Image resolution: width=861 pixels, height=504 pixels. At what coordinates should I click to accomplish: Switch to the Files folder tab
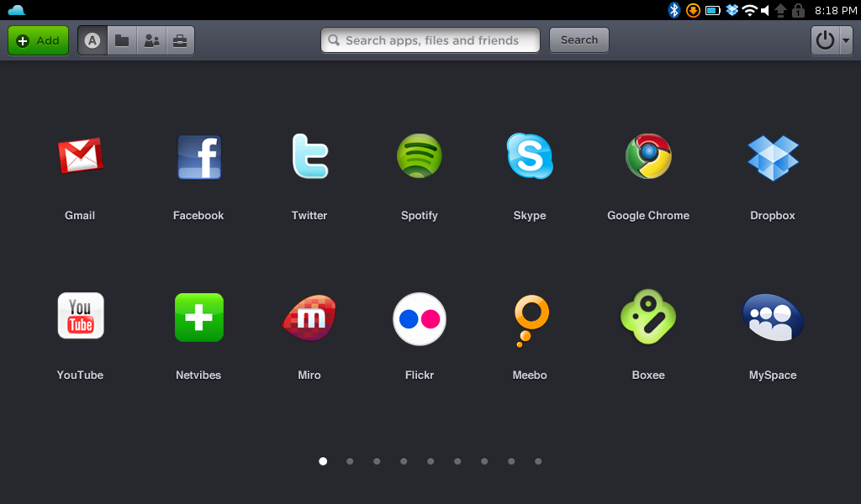[x=122, y=40]
